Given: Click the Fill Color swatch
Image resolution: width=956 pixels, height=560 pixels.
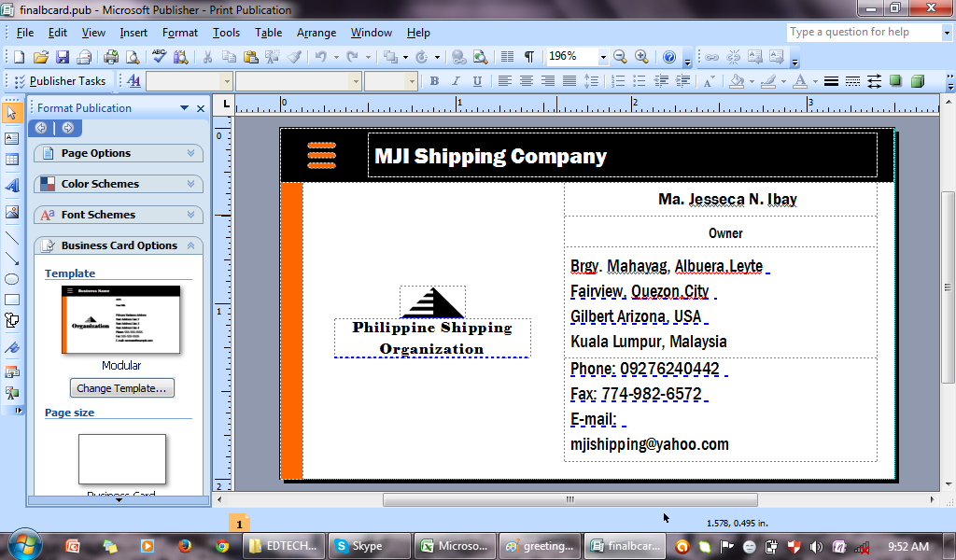Looking at the screenshot, I should click(736, 82).
